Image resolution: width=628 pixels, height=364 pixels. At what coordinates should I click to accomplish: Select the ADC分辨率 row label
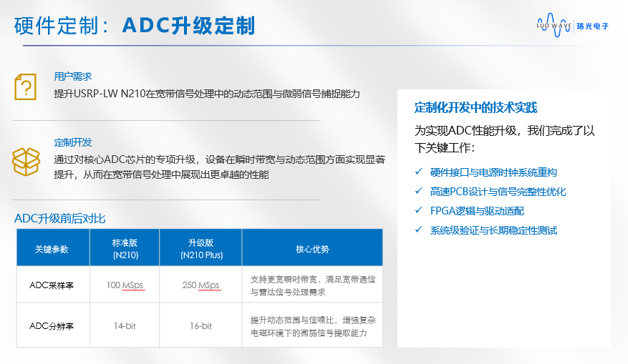[x=53, y=325]
